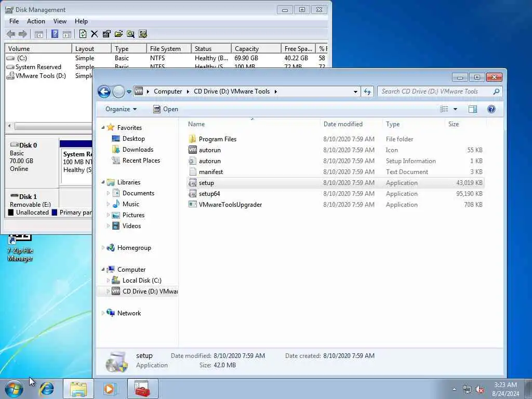The image size is (532, 399).
Task: Click the Properties icon in Disk Management toolbar
Action: (x=107, y=34)
